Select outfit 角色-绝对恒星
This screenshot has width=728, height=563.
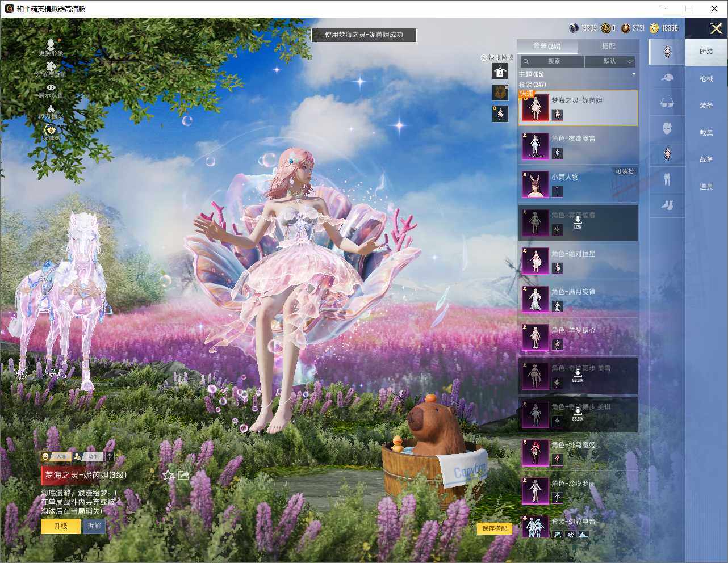[x=578, y=261]
